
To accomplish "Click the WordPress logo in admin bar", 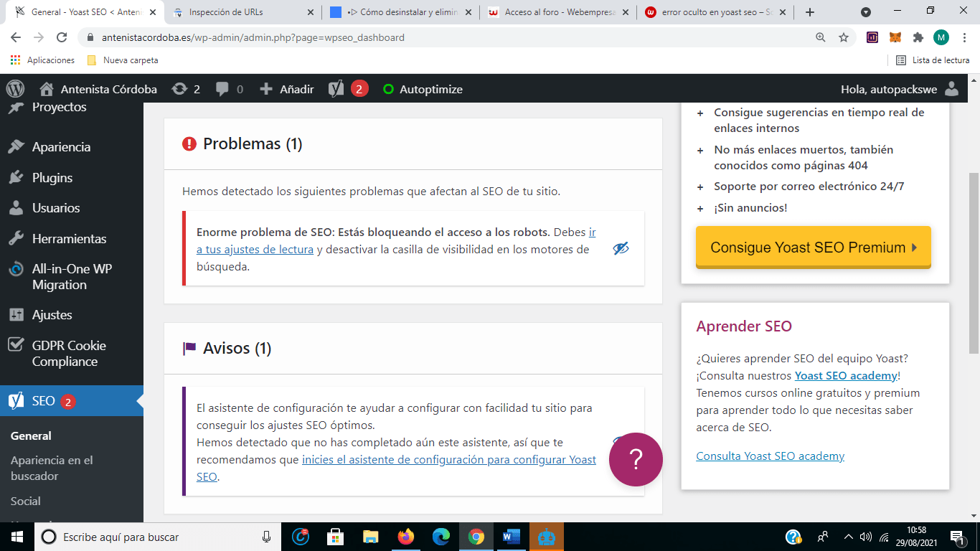I will tap(15, 89).
